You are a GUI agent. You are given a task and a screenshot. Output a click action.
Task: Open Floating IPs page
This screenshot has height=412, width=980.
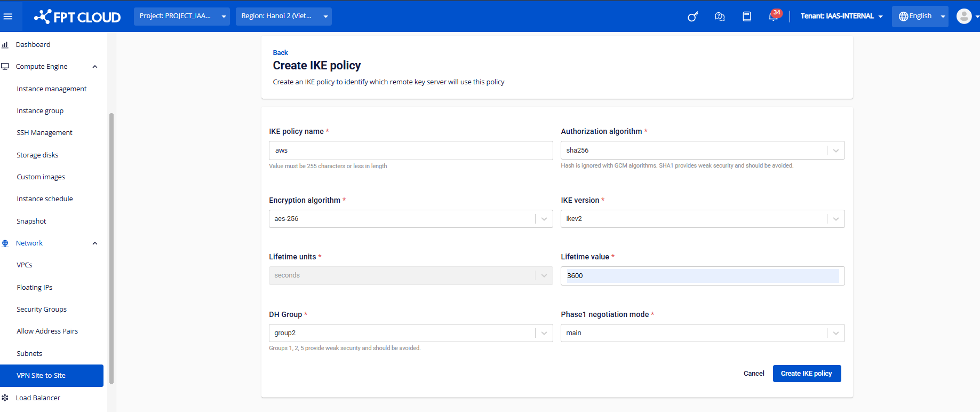click(35, 288)
